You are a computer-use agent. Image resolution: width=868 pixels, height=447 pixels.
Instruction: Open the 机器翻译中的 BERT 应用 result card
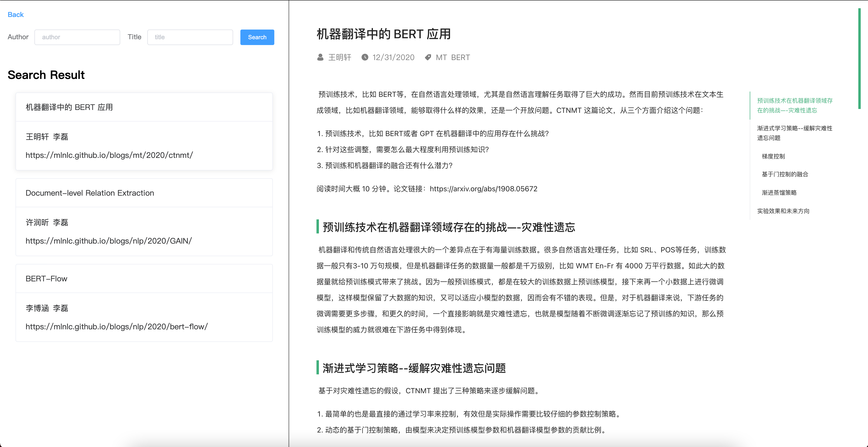(x=69, y=107)
